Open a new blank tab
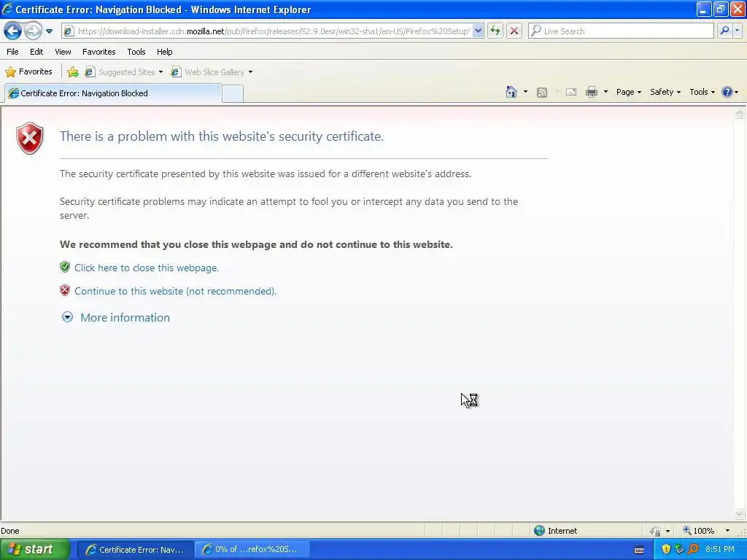Viewport: 747px width, 560px height. pos(233,94)
